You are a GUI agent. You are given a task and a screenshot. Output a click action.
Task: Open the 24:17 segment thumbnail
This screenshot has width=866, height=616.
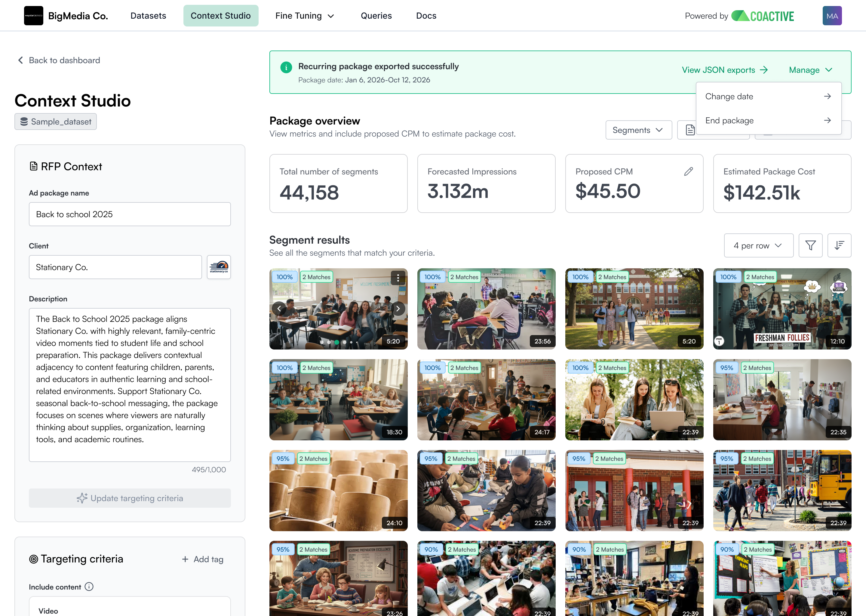point(486,400)
